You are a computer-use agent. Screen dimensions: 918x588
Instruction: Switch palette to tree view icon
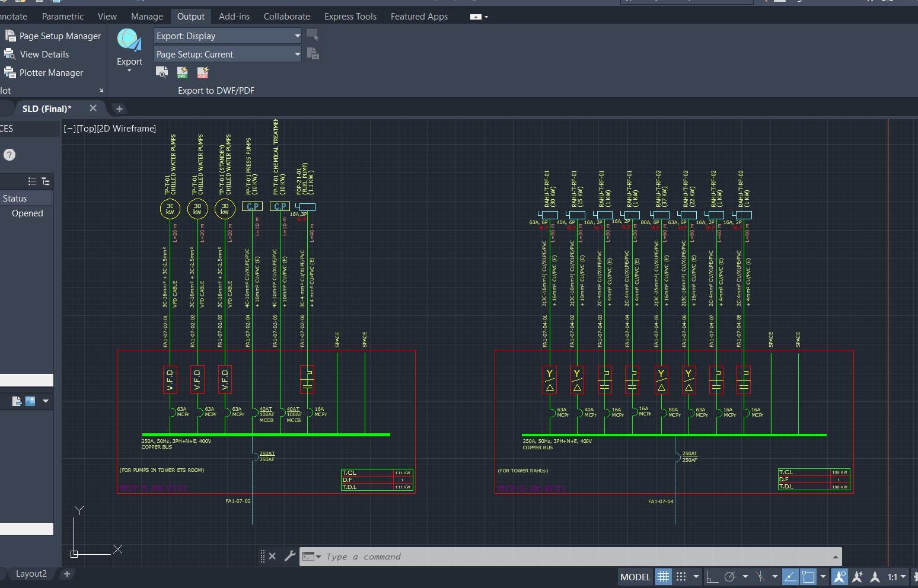point(46,181)
